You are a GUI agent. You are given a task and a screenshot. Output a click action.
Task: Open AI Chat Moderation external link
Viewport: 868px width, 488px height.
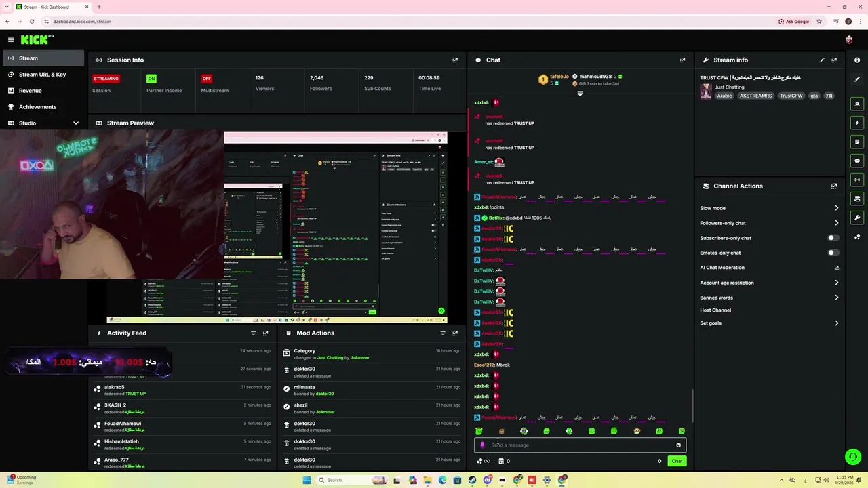coord(836,268)
